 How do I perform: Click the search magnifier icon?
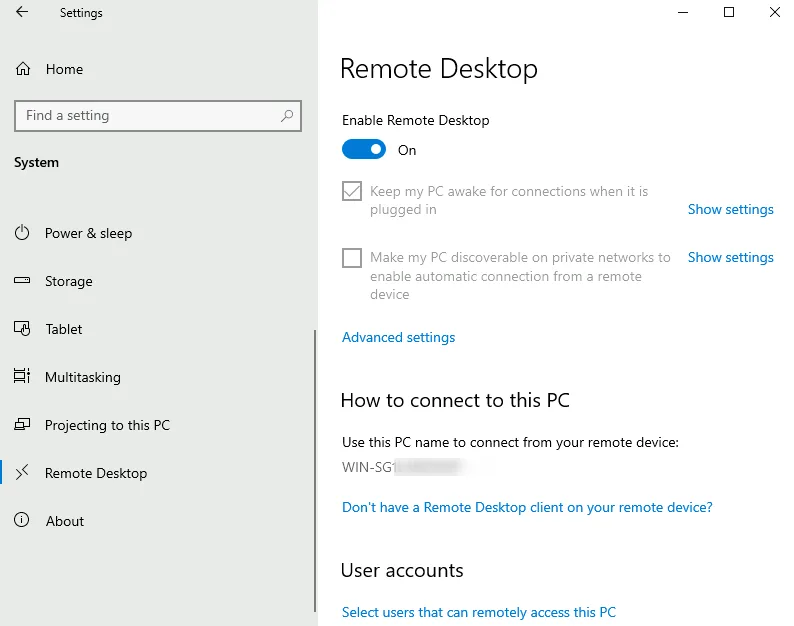[287, 116]
